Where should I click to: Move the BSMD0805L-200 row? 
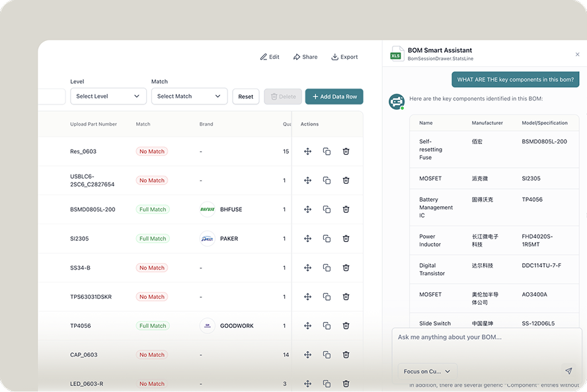point(308,210)
